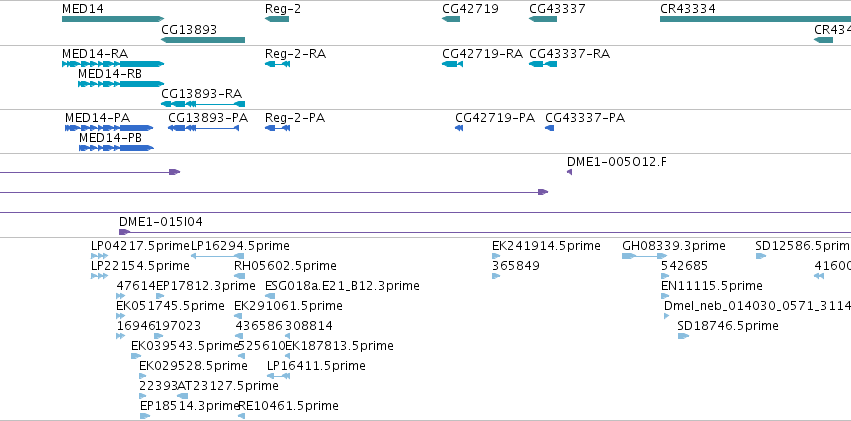This screenshot has height=421, width=851.
Task: Select the AT23127.5prime EST glyph
Action: 183,396
